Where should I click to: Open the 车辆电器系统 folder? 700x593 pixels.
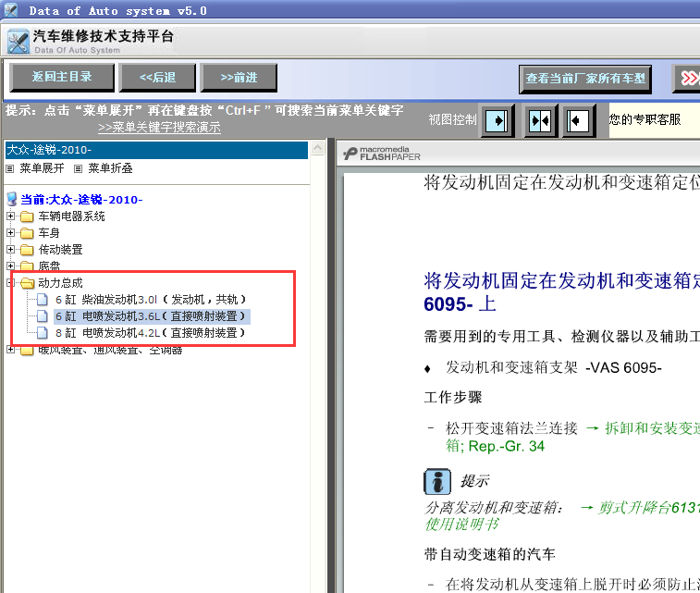(71, 216)
